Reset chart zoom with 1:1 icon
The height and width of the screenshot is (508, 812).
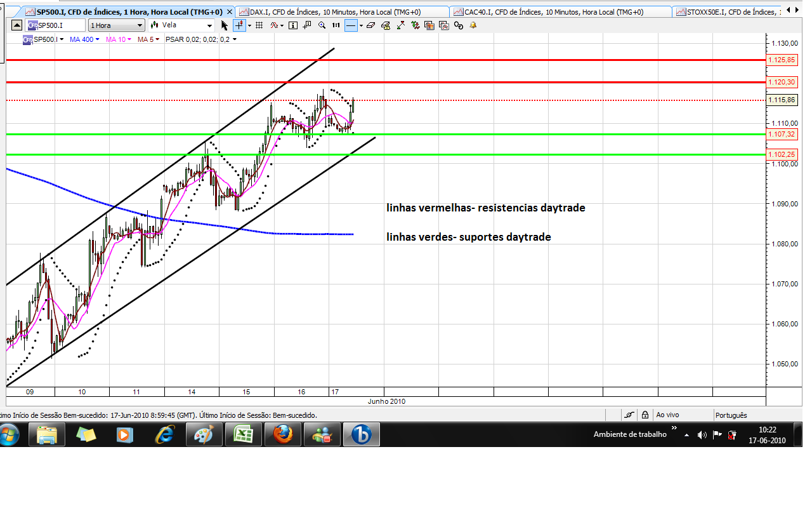(x=336, y=25)
